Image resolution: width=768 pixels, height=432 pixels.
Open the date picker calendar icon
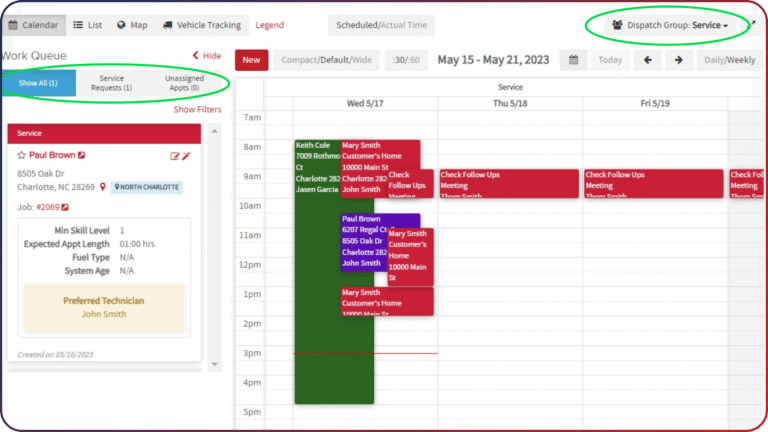pyautogui.click(x=574, y=60)
